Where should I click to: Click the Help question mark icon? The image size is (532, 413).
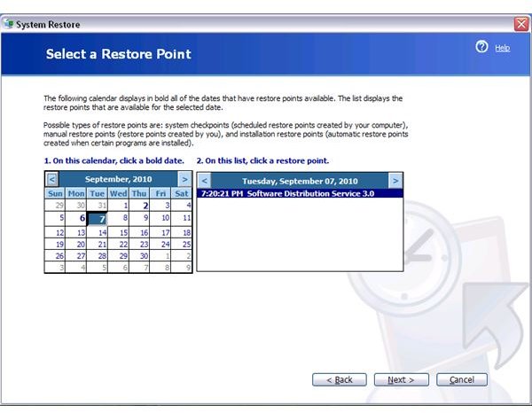click(481, 47)
